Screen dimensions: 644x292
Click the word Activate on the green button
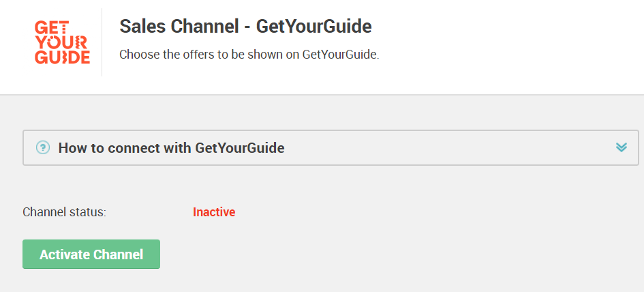[x=65, y=254]
